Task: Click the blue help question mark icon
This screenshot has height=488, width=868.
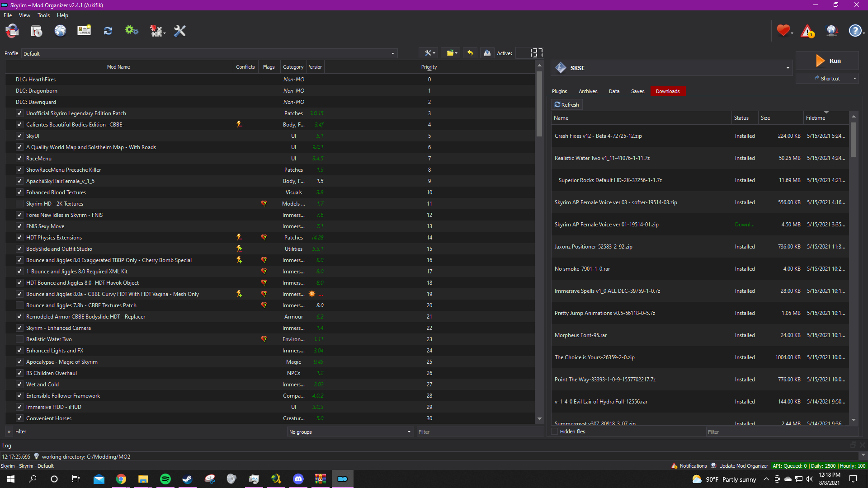Action: 856,31
